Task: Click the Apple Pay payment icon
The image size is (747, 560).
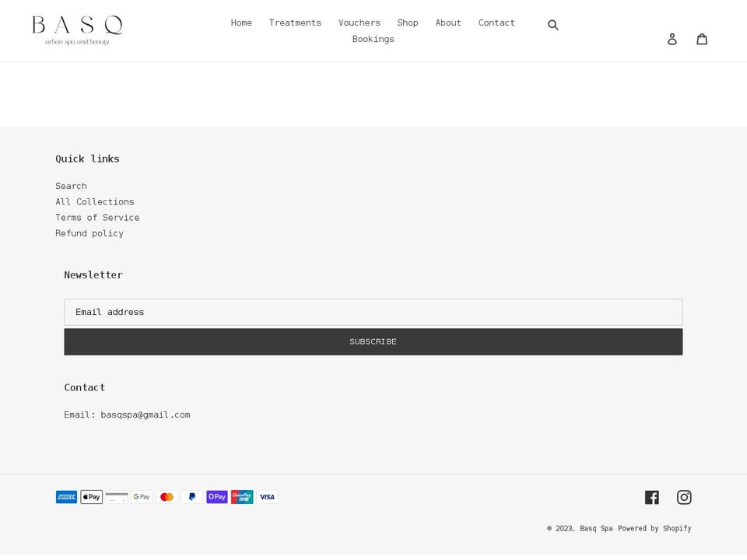Action: pyautogui.click(x=92, y=497)
